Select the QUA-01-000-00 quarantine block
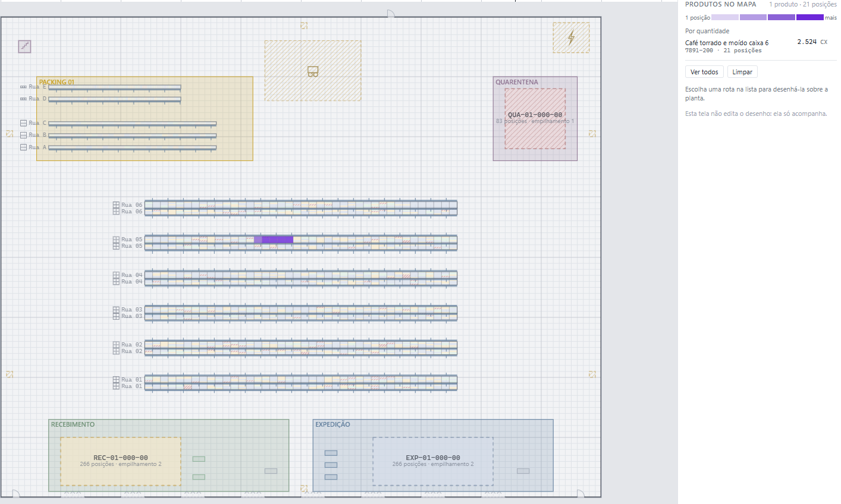This screenshot has height=504, width=841. point(535,118)
